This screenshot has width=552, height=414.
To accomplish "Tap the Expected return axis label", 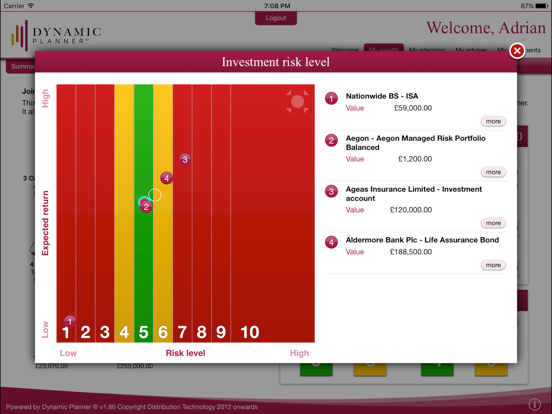I will point(45,223).
